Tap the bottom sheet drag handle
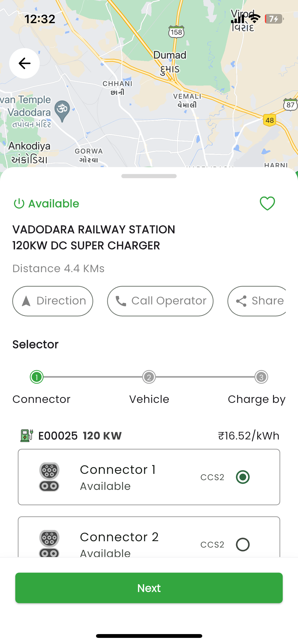This screenshot has width=298, height=644. [x=149, y=176]
